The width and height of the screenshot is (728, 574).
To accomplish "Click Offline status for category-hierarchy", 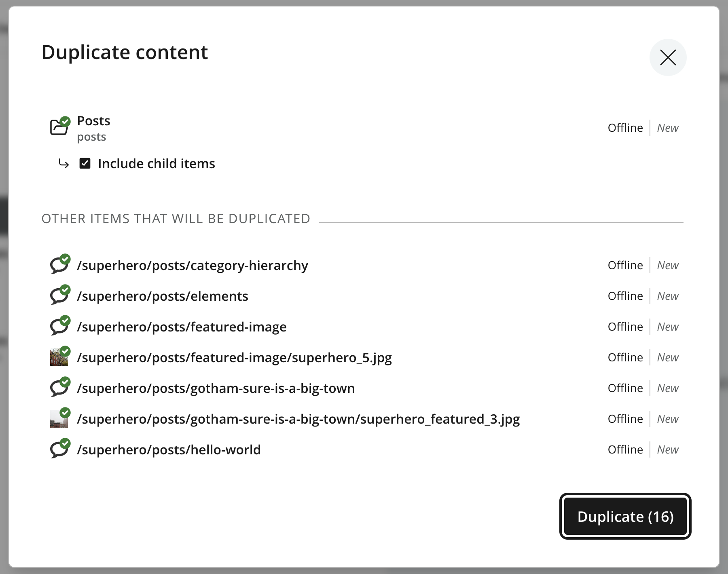I will point(625,265).
